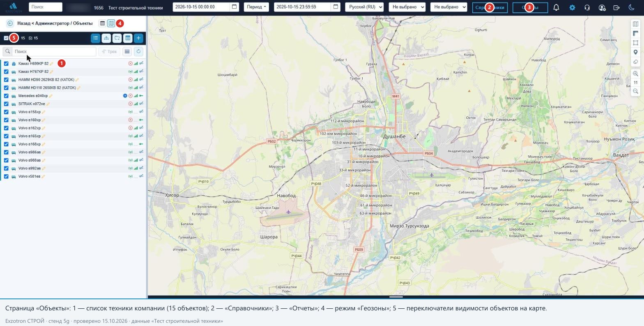Viewport: 644px width, 326px height.
Task: Open the first Не выбрано dropdown
Action: tap(407, 7)
